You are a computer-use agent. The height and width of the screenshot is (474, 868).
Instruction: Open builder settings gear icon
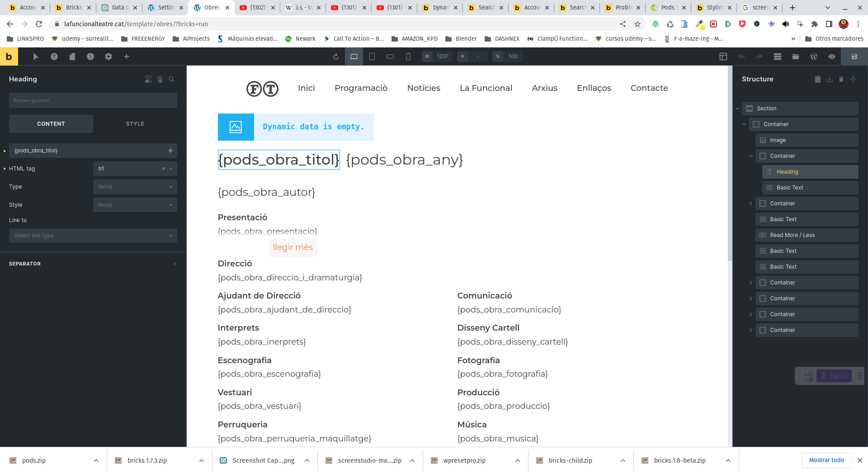coord(108,57)
